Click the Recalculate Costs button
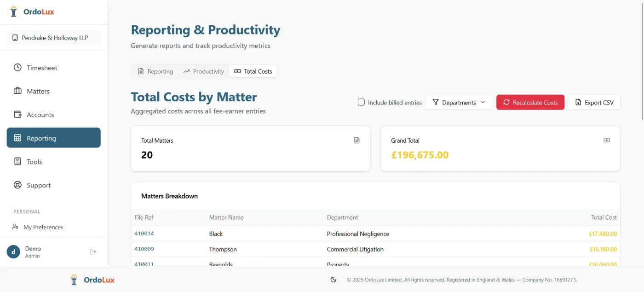The height and width of the screenshot is (292, 644). click(530, 102)
